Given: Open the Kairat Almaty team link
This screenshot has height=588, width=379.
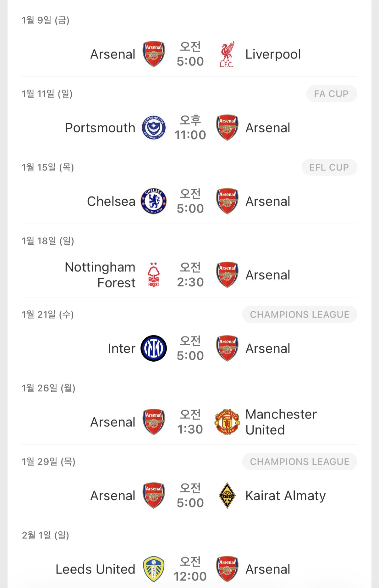Looking at the screenshot, I should click(x=285, y=496).
